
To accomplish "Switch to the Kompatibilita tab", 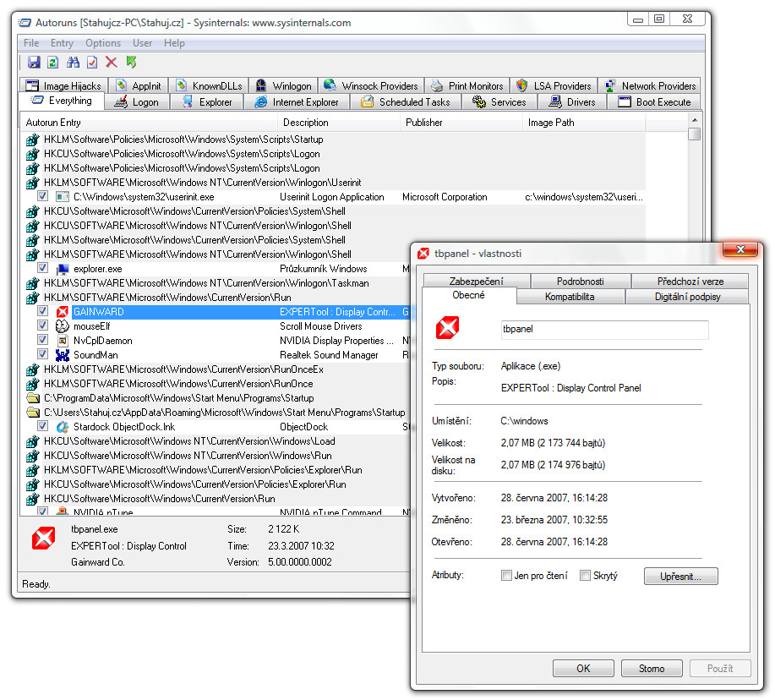I will [570, 297].
